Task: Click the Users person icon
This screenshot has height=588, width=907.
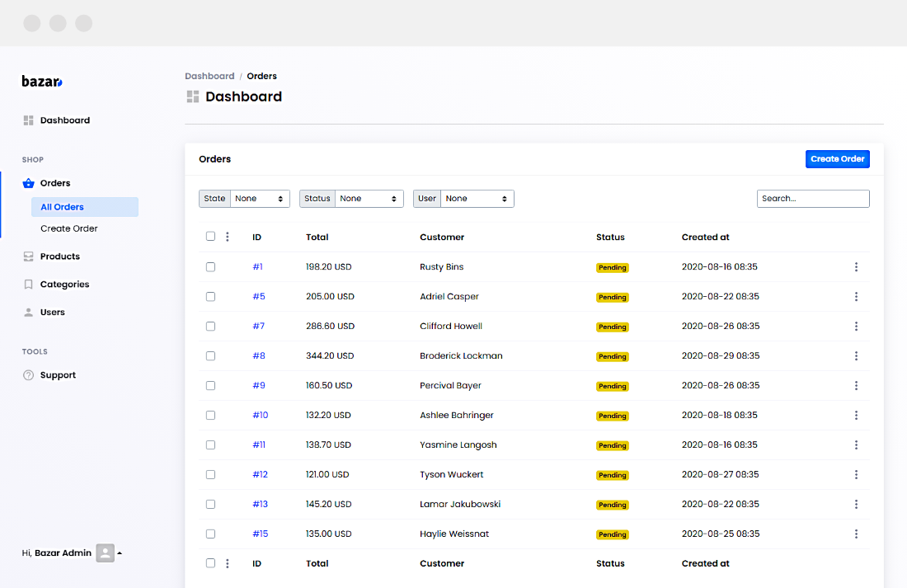Action: pos(28,313)
